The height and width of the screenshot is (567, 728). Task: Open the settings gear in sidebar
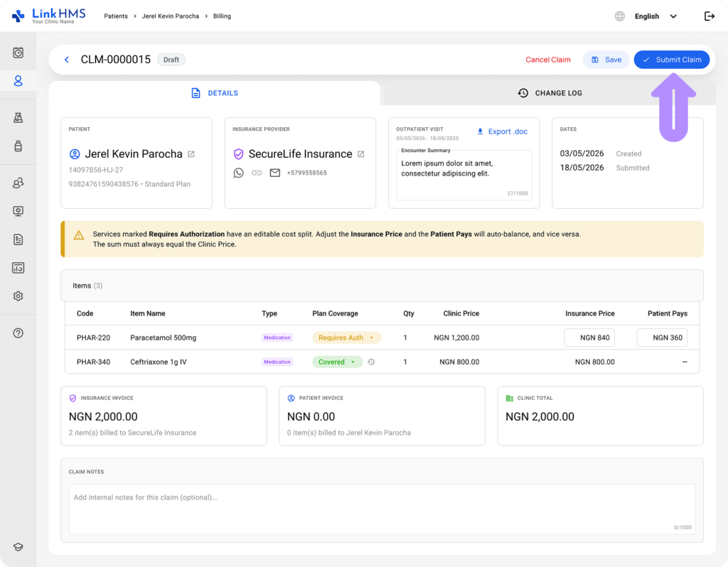18,296
